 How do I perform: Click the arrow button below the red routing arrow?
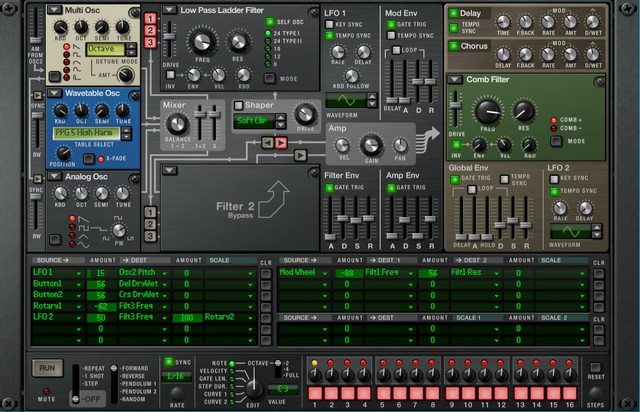[x=300, y=155]
